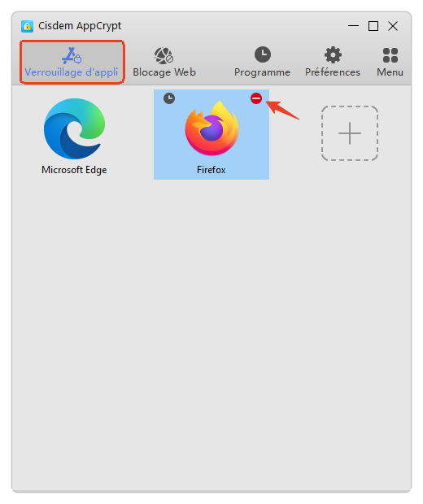
Task: Maximize the Cisdem AppCrypt window
Action: [x=373, y=26]
